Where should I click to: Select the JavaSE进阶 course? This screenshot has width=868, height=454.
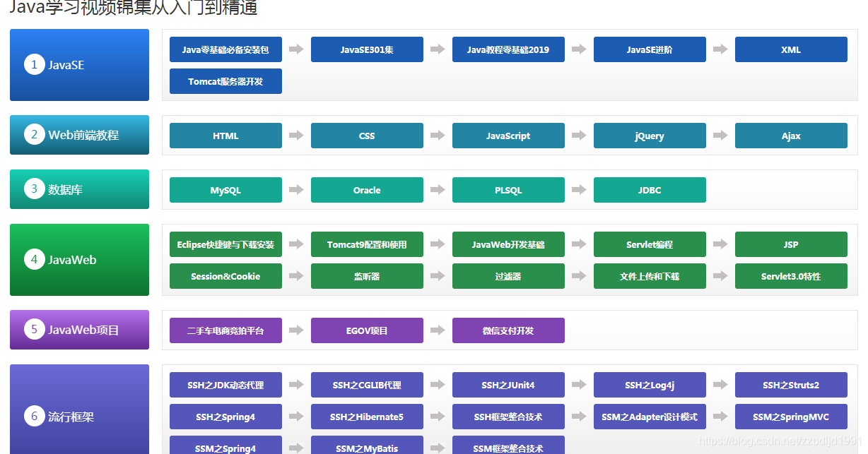[650, 49]
